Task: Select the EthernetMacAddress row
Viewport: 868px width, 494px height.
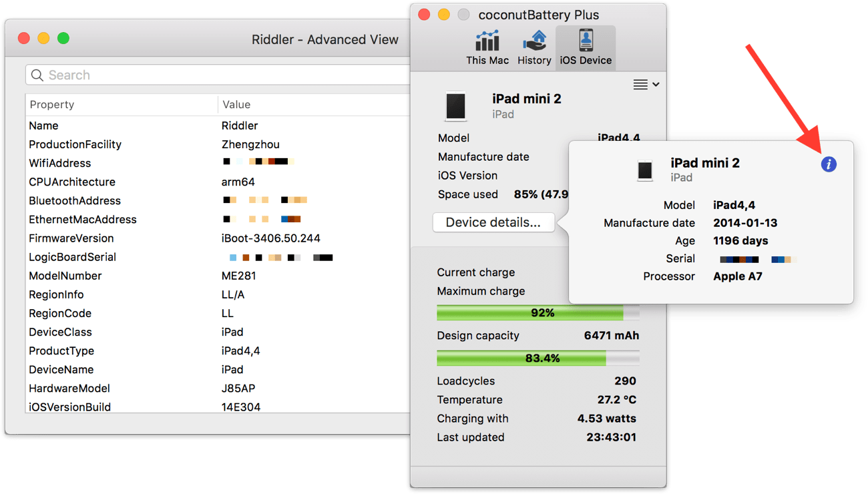Action: coord(218,219)
